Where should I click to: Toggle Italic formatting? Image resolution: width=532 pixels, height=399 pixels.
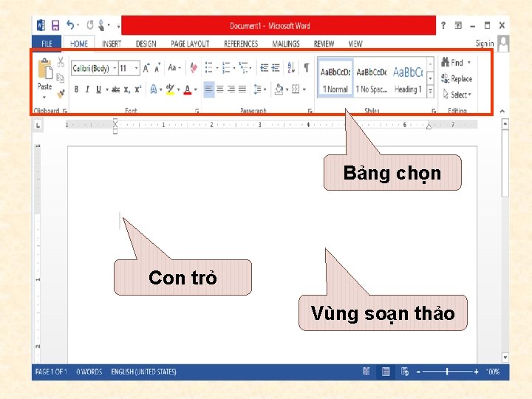(x=87, y=89)
